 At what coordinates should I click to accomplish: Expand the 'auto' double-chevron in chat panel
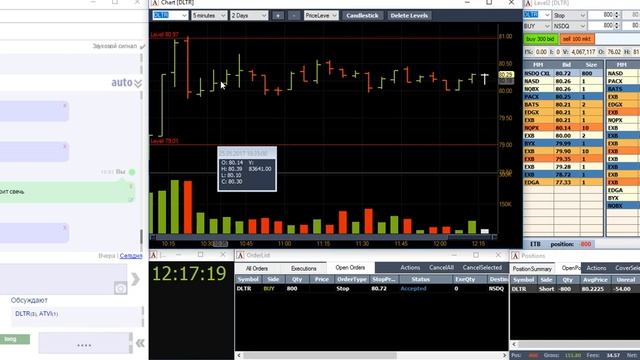(x=138, y=83)
